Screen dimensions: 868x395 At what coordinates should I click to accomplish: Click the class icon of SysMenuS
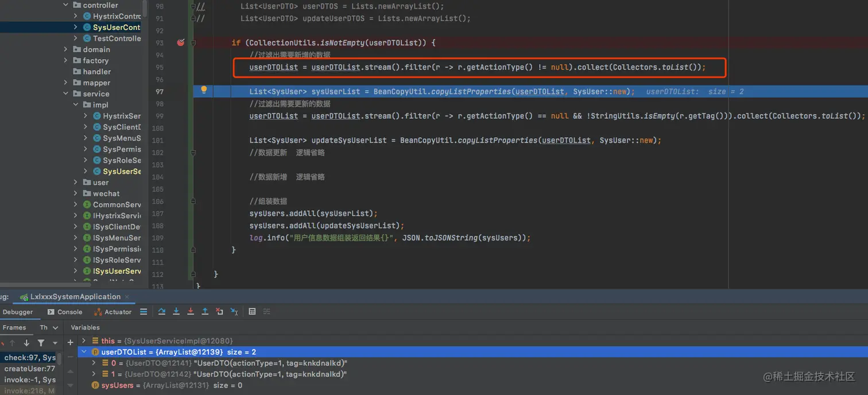click(96, 138)
